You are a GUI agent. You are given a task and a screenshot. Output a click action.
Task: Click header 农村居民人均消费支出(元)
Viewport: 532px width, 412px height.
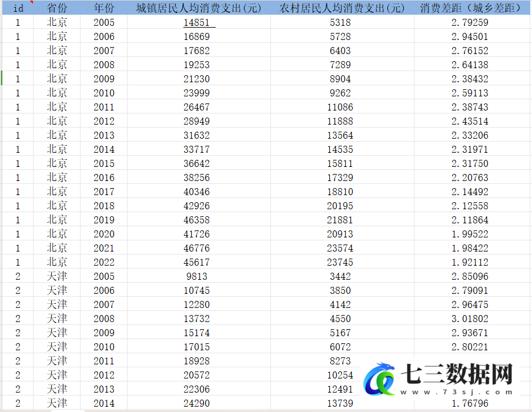[342, 8]
